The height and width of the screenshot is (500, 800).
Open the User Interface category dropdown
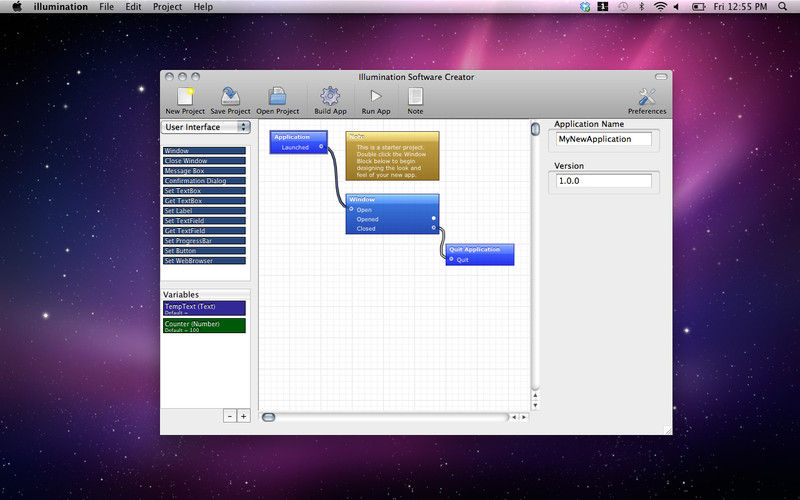(x=206, y=127)
